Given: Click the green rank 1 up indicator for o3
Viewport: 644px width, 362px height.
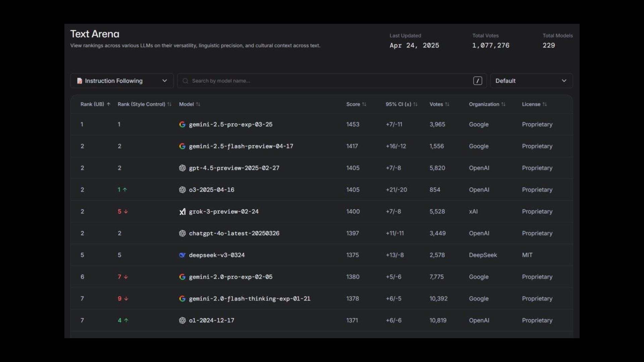Looking at the screenshot, I should tap(122, 190).
